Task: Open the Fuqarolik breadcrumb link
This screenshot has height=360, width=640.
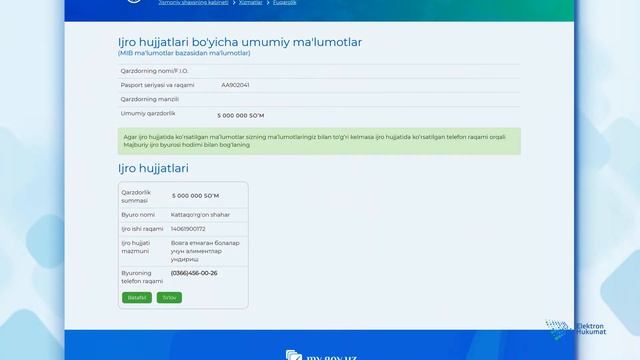Action: point(284,2)
